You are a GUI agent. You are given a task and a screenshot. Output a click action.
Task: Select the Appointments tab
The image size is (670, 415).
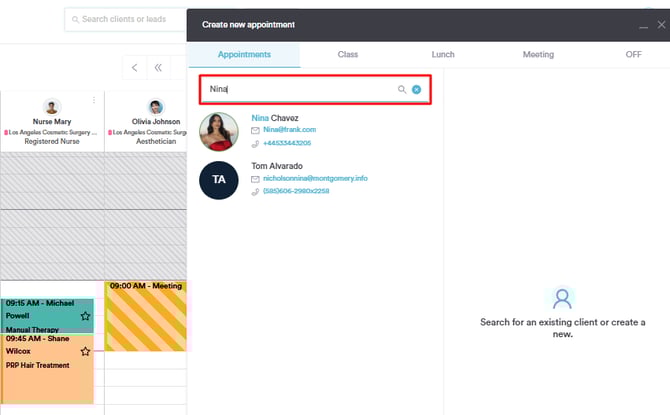tap(244, 54)
